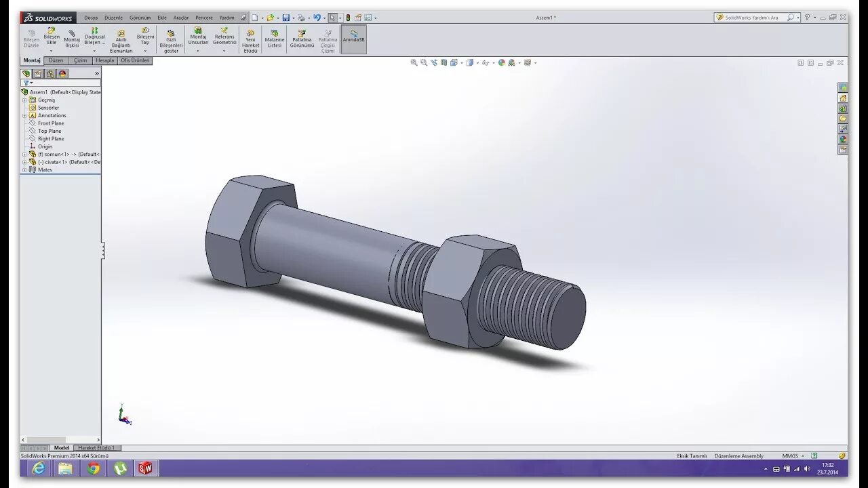This screenshot has width=868, height=488.
Task: Switch to the Ofis Ürünleri tab
Action: 135,60
